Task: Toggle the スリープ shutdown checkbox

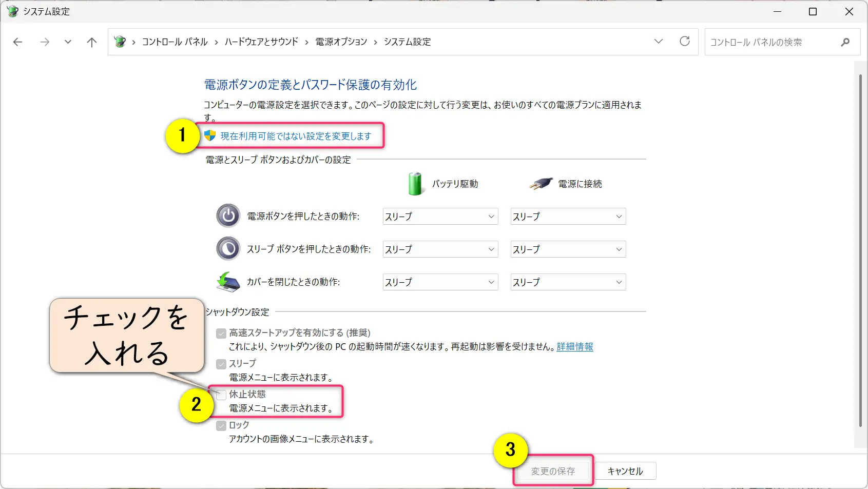Action: (221, 364)
